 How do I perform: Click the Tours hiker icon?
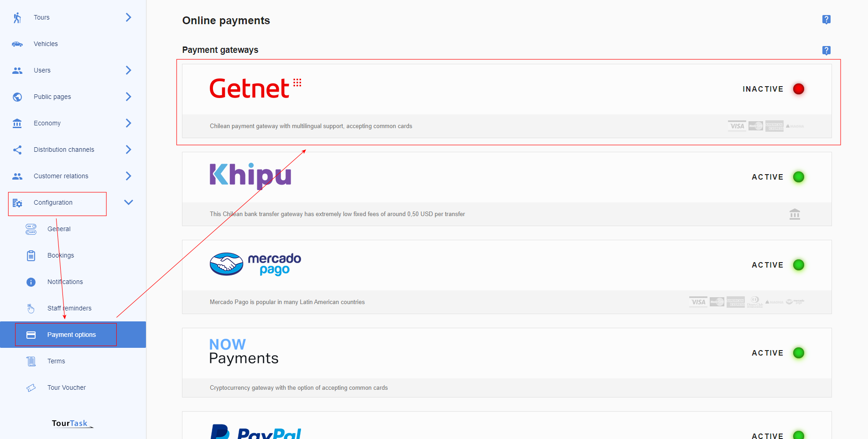point(17,18)
